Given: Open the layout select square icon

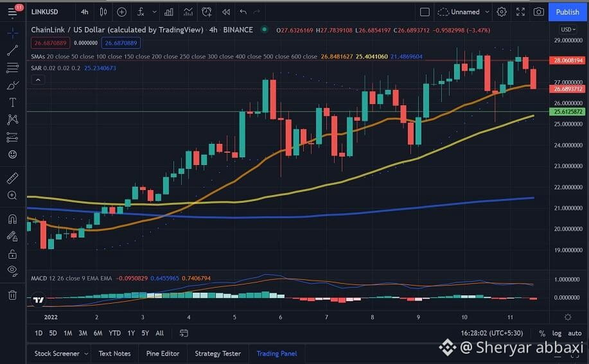Looking at the screenshot, I should click(x=425, y=12).
